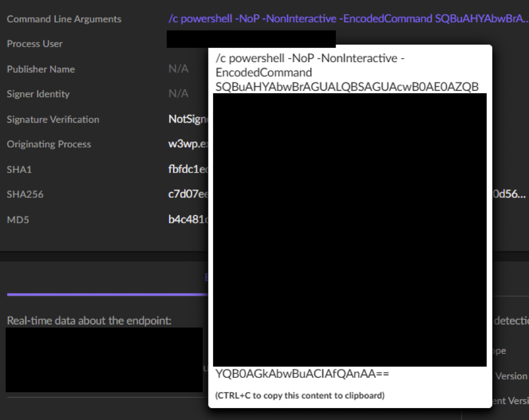The height and width of the screenshot is (420, 529).
Task: Select the 'Process User' label
Action: coord(34,44)
